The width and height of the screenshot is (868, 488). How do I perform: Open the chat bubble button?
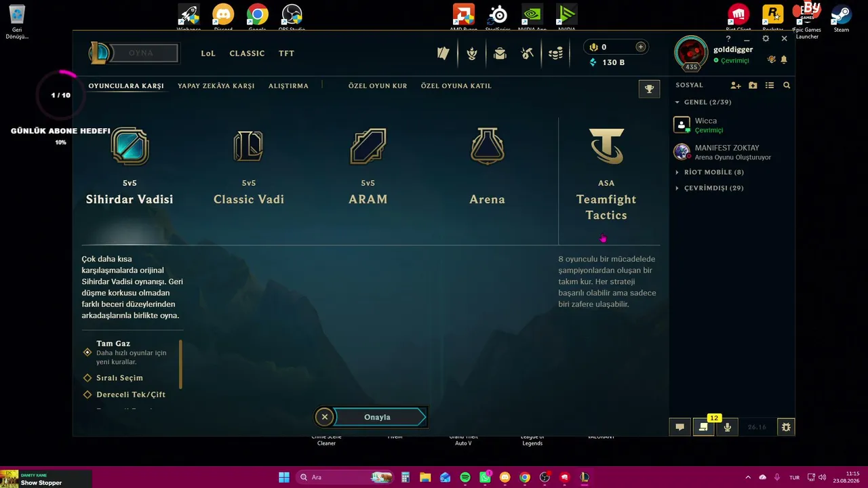tap(679, 427)
